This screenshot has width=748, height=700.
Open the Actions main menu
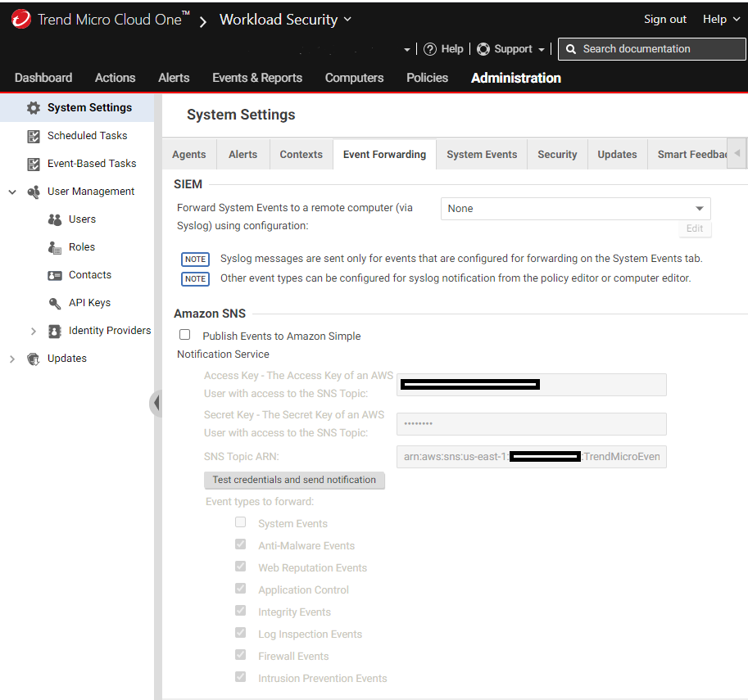115,78
